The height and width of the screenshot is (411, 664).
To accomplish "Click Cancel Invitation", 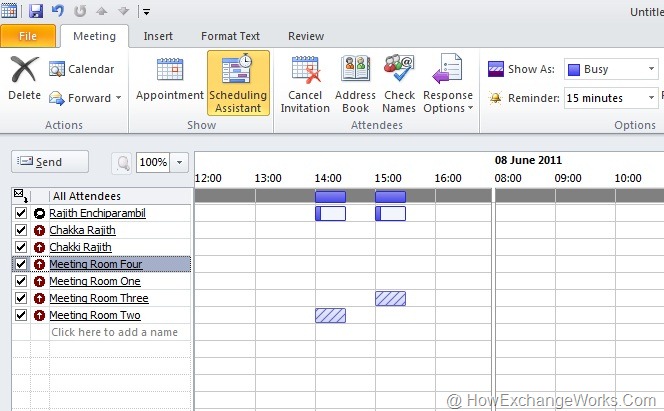I will 305,84.
